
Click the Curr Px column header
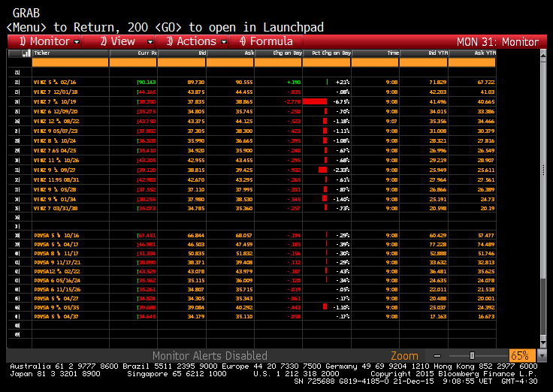click(133, 53)
